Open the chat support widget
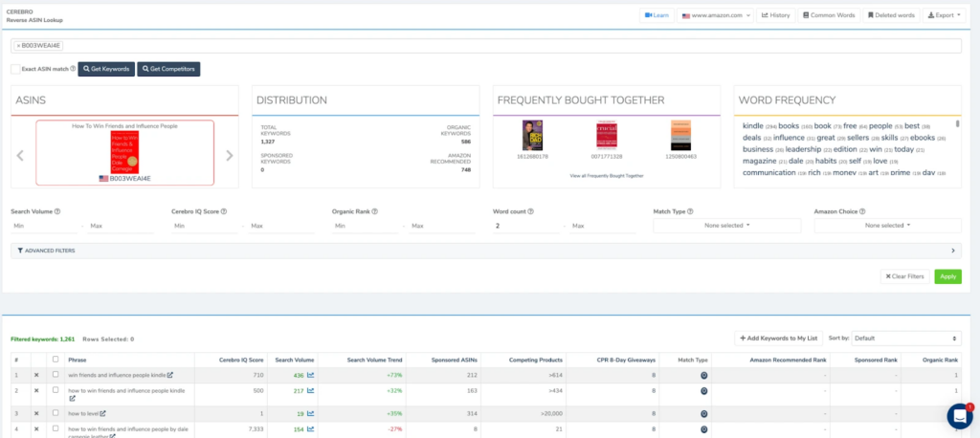Viewport: 980px width, 438px height. (959, 416)
